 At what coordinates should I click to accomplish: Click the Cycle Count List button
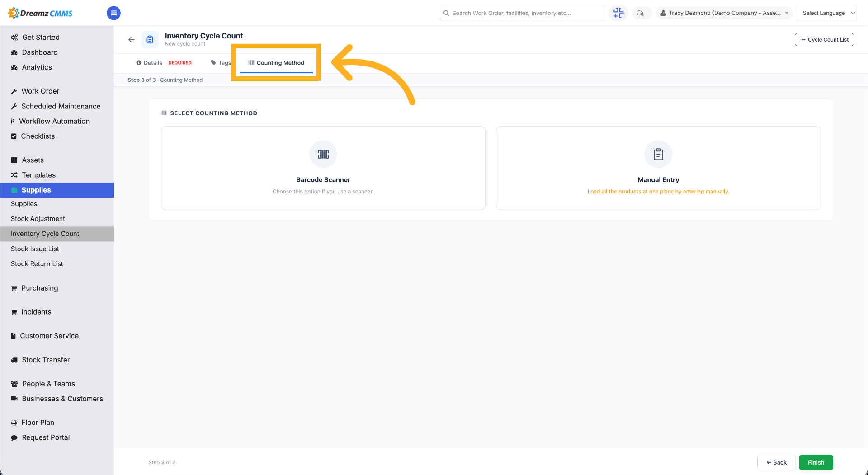824,40
